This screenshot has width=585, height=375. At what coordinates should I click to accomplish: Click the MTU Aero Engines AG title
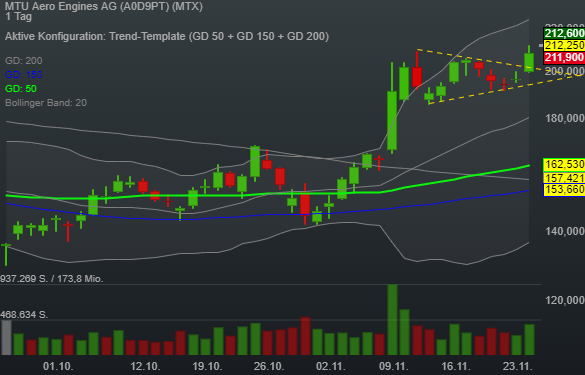coord(104,6)
